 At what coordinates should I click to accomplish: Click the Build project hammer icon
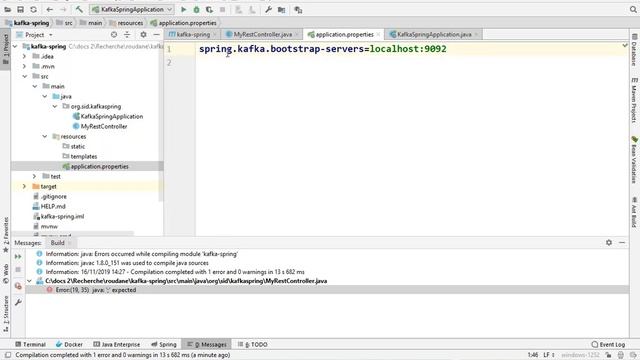coord(79,9)
